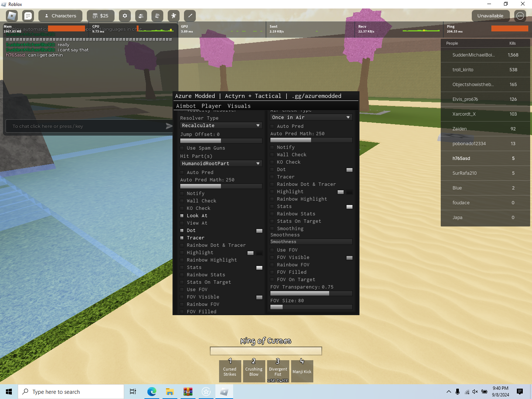Send chat message arrow icon
Viewport: 532px width, 399px height.
pyautogui.click(x=169, y=126)
